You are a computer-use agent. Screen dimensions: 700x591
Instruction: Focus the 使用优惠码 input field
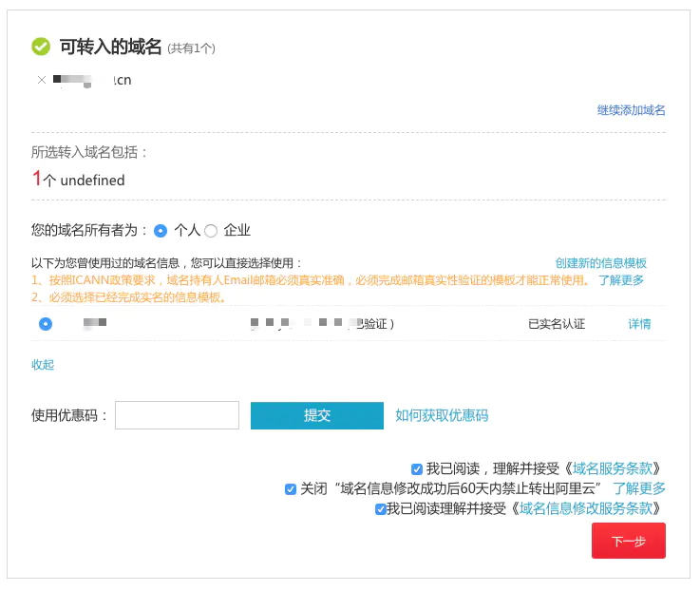[177, 415]
